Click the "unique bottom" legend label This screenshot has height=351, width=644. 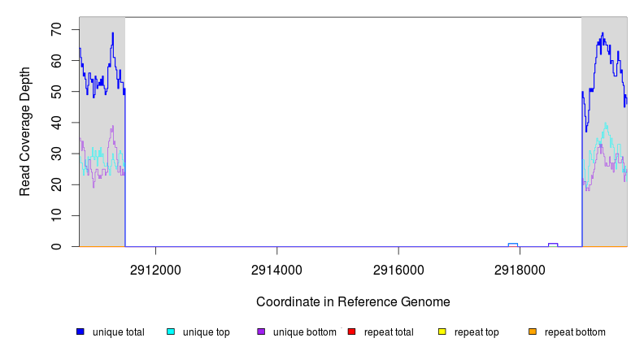302,332
